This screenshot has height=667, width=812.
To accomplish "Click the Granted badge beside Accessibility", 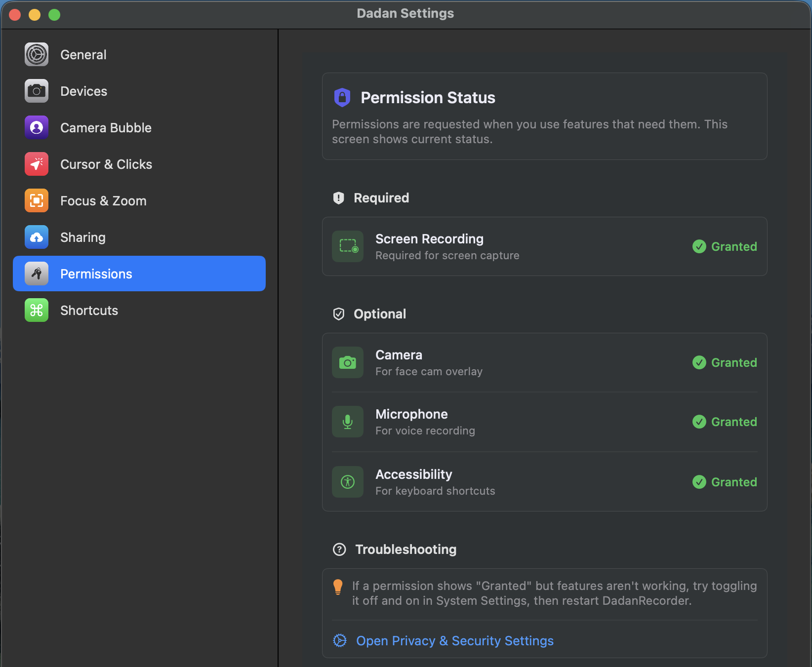I will point(724,482).
